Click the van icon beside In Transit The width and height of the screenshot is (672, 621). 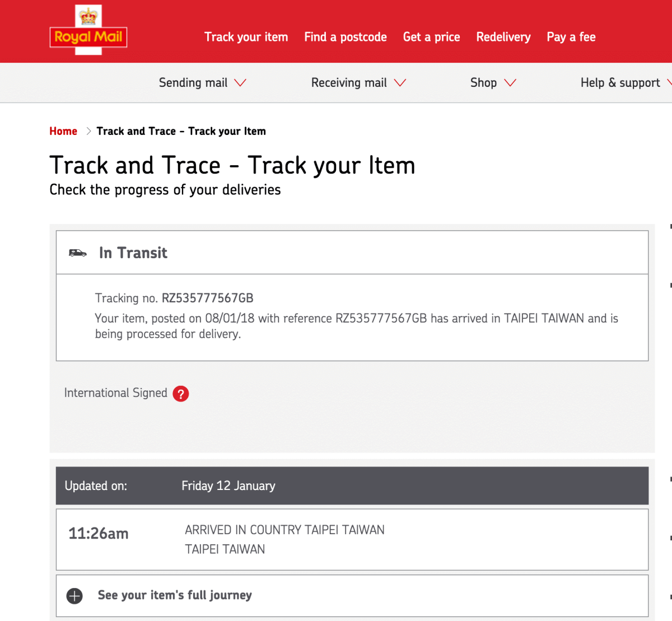(x=78, y=253)
